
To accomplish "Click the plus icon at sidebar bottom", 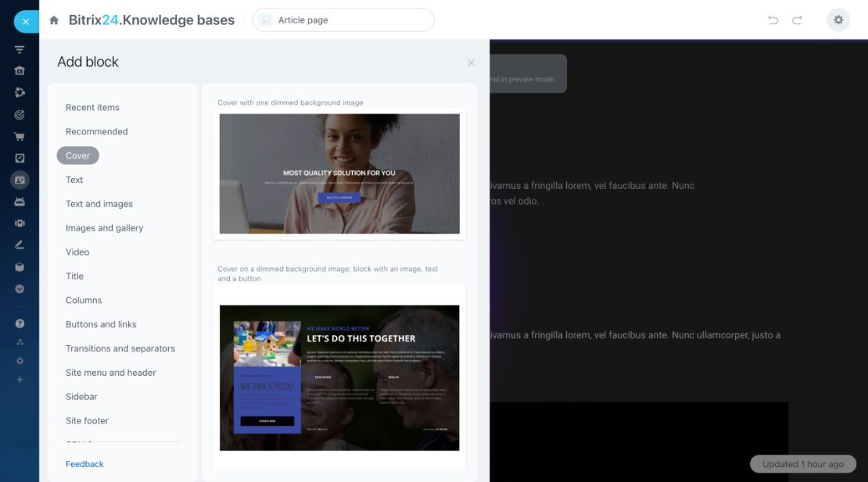I will tap(20, 380).
